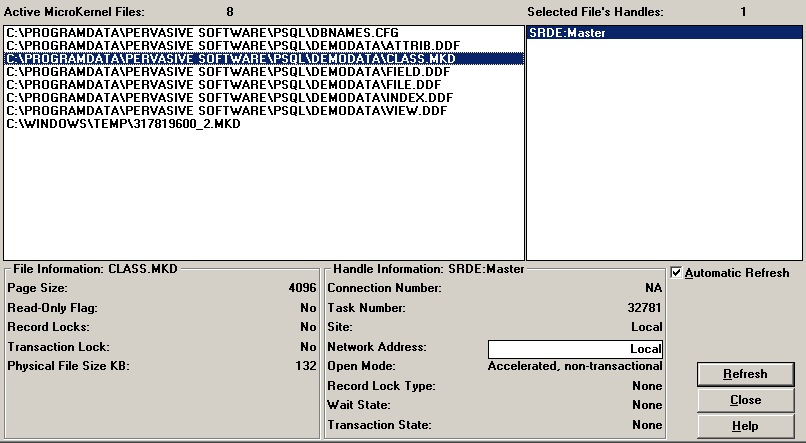Select 317819600_2.MKD temp file entry
This screenshot has width=806, height=443.
123,124
